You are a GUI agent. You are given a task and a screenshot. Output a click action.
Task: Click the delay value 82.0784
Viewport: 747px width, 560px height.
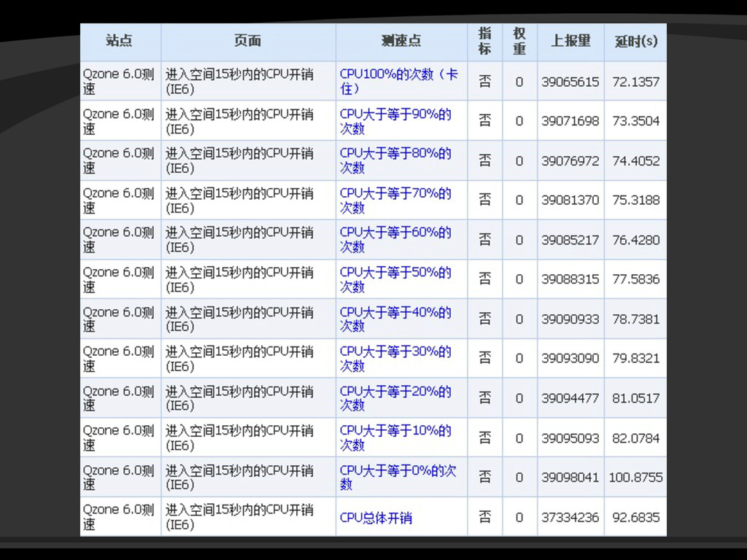tap(636, 438)
